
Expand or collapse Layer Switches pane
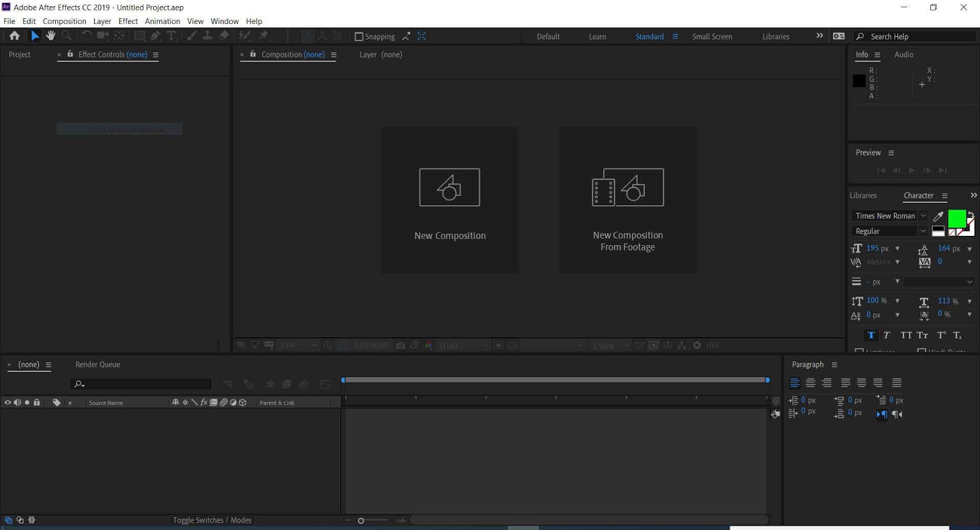tap(9, 520)
